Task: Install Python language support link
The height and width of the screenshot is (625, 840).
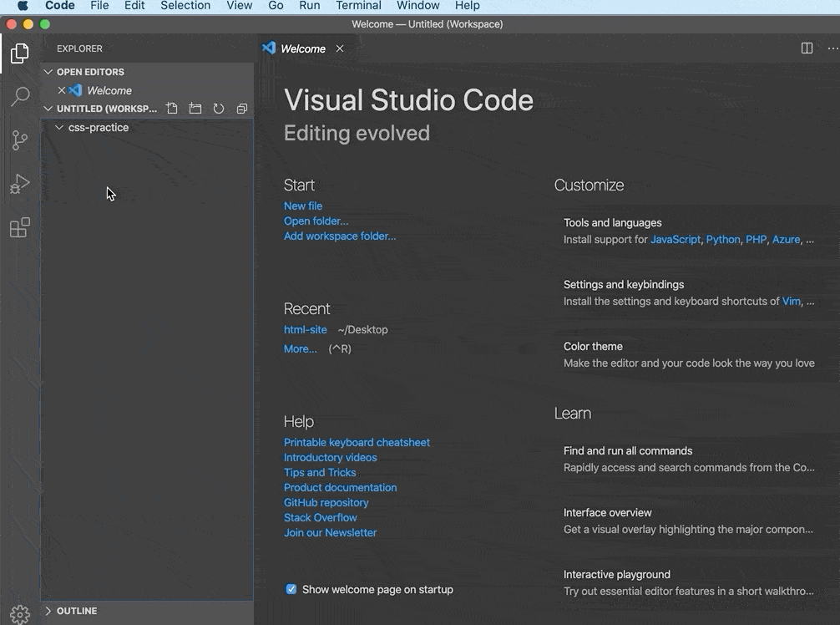Action: tap(722, 240)
